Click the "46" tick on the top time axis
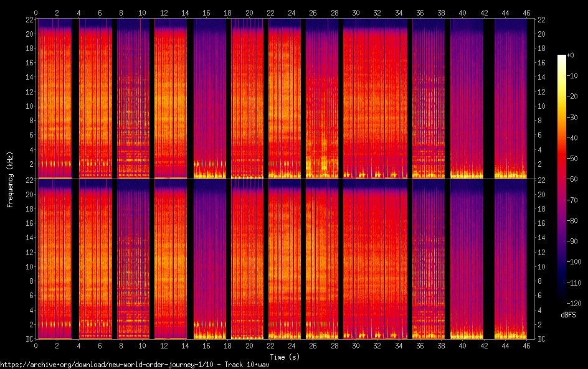This screenshot has height=369, width=588. point(527,12)
